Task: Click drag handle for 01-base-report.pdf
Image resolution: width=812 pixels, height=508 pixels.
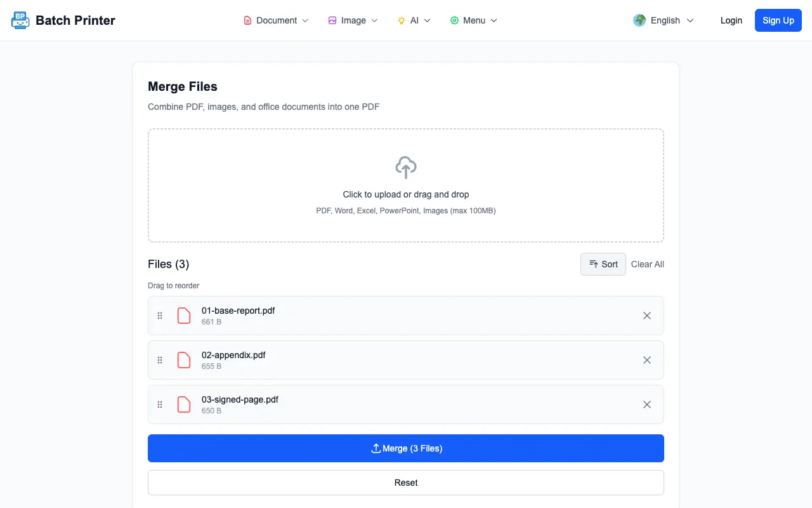Action: (x=160, y=316)
